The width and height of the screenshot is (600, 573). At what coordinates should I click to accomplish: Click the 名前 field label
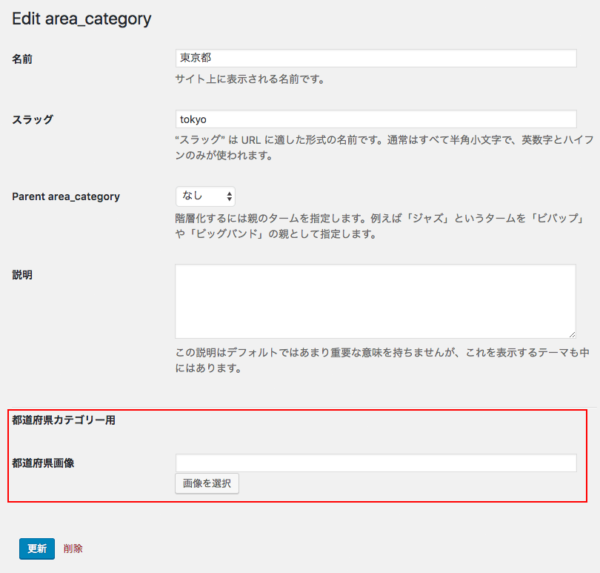point(22,59)
